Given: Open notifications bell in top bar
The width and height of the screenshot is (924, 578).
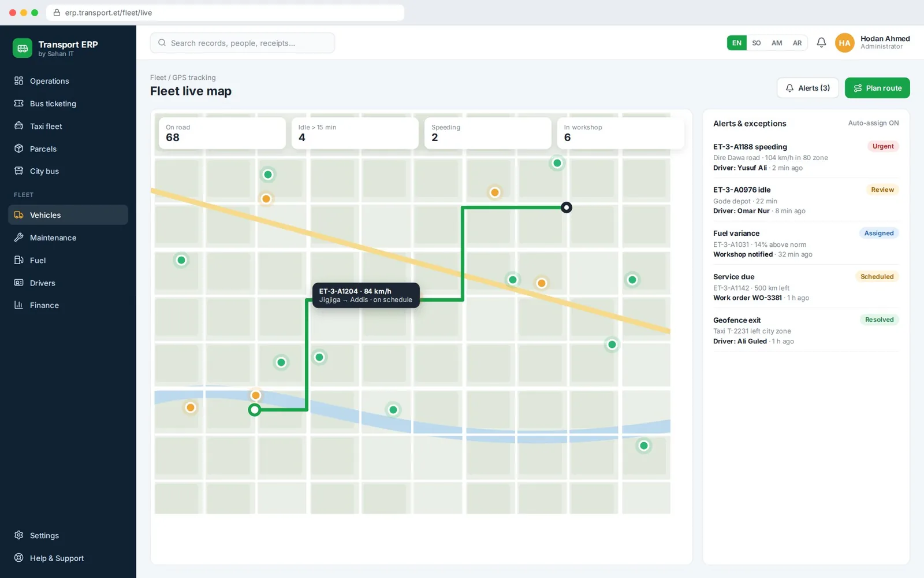Looking at the screenshot, I should click(x=821, y=43).
